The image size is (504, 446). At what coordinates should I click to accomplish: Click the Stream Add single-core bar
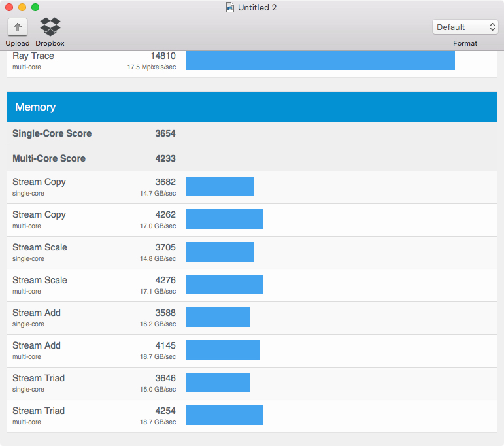pos(218,317)
